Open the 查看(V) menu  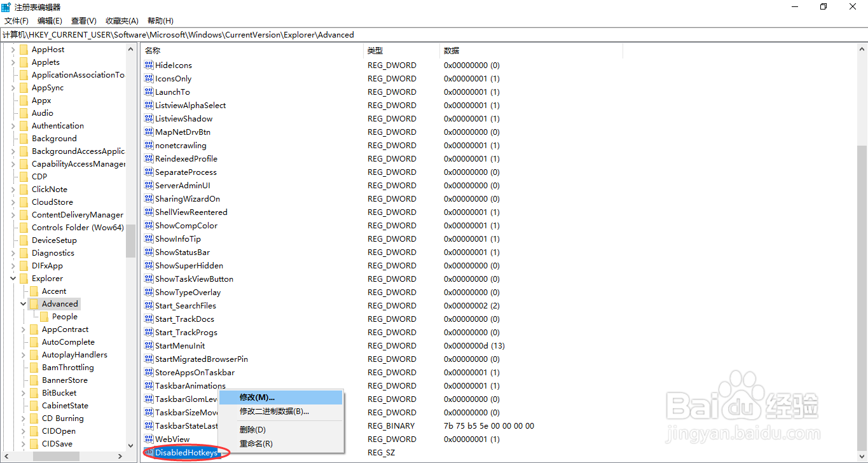[x=83, y=20]
